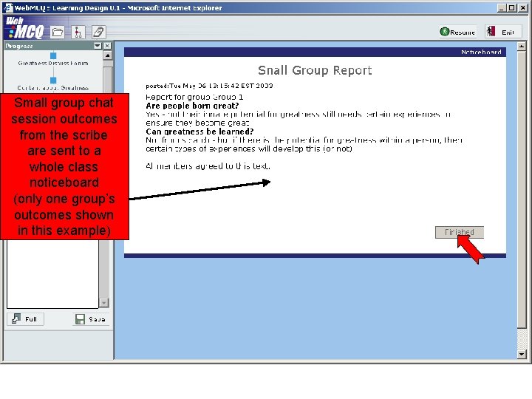Click the 'Can greatness be learned?' question text
Screen dimensions: 532x399
pos(199,132)
